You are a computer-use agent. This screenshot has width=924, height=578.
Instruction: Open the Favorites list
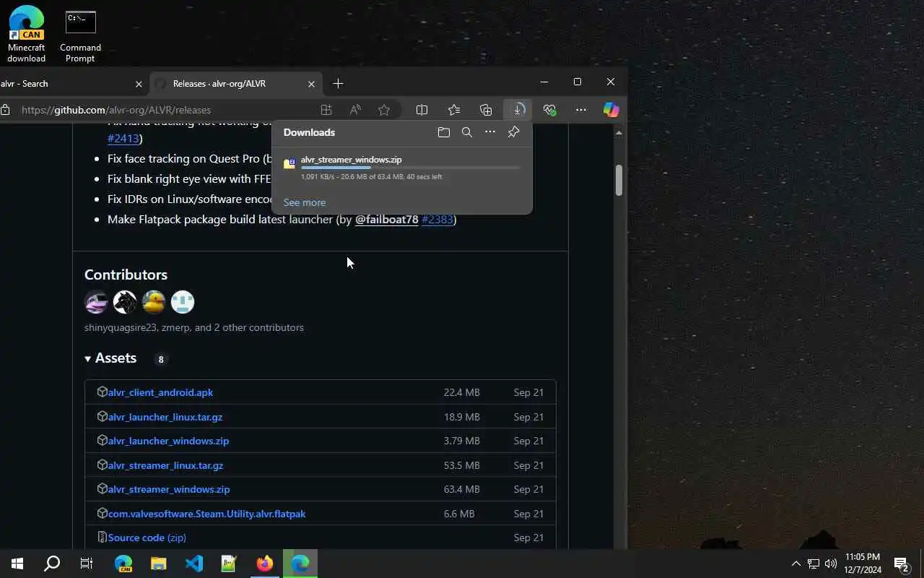(x=454, y=110)
